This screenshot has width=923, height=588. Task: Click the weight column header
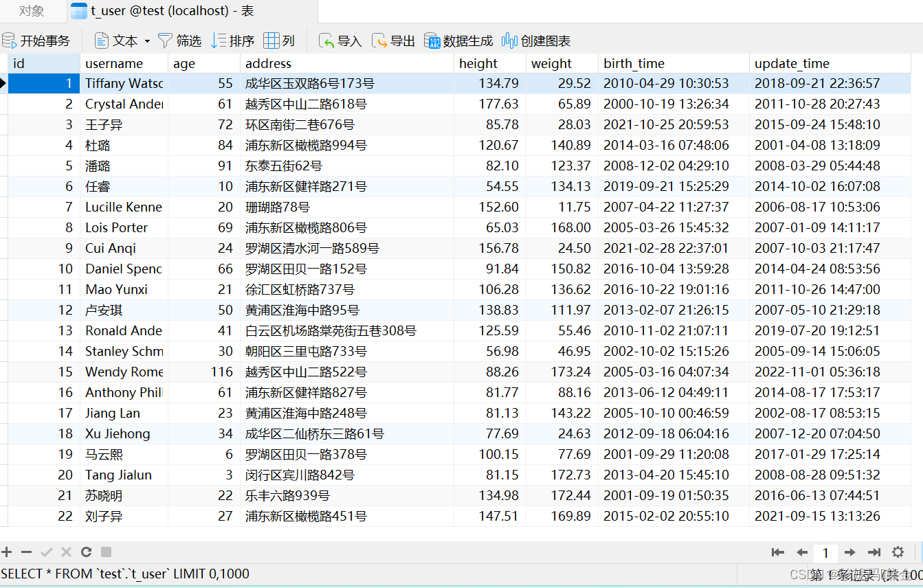click(x=562, y=63)
